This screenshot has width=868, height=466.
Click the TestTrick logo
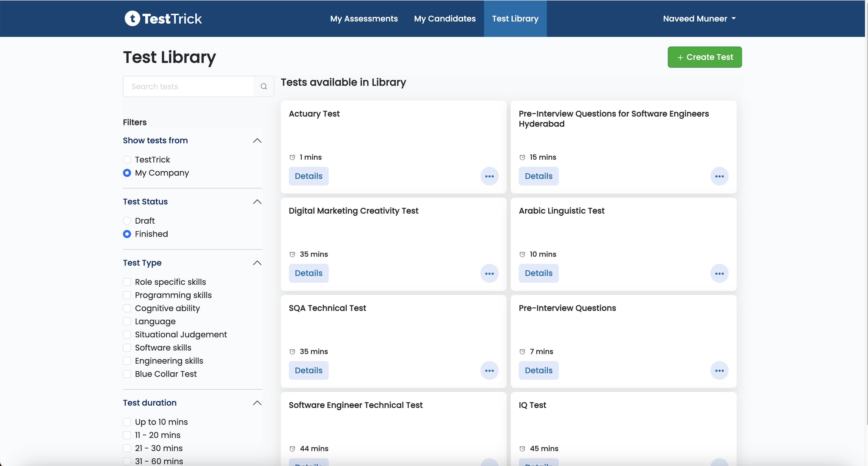[163, 18]
